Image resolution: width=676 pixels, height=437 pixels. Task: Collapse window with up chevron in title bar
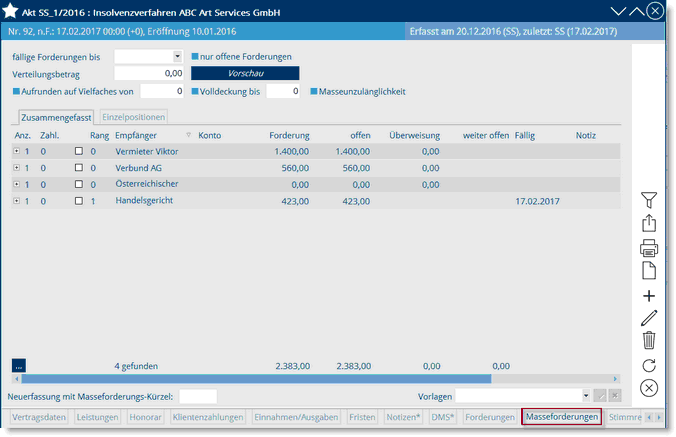point(636,12)
